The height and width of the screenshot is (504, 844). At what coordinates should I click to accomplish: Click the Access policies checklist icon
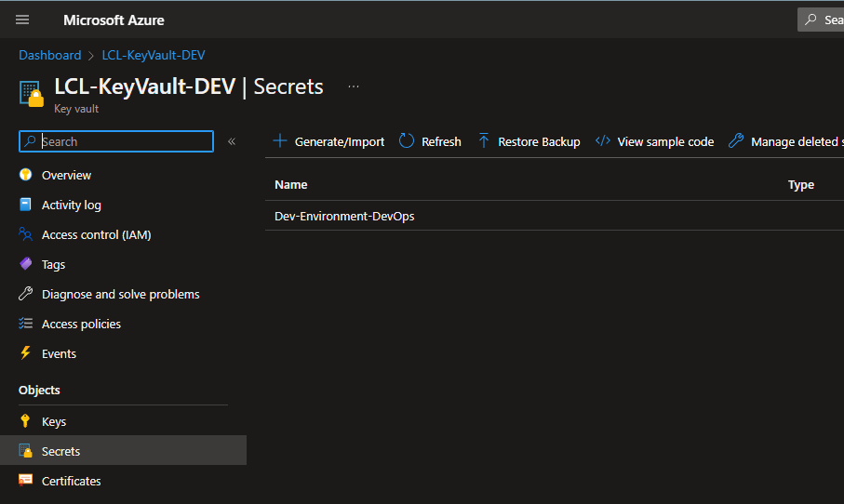click(25, 323)
